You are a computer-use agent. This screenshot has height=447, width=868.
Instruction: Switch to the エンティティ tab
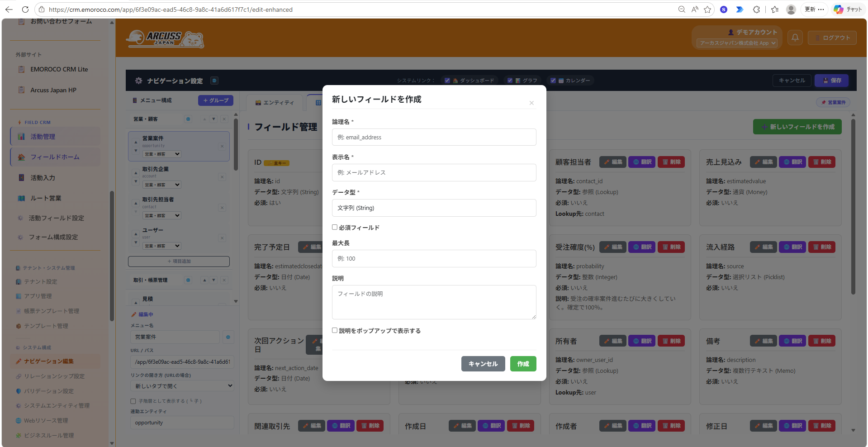275,103
